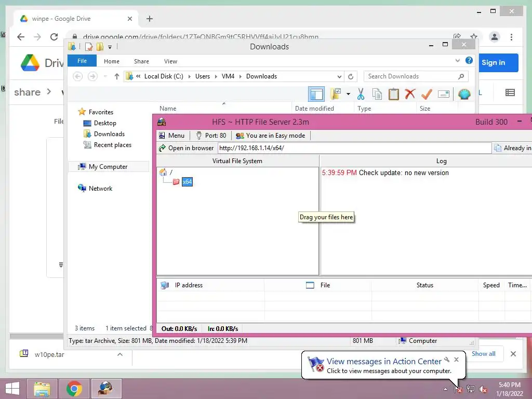Open the File tab in Downloads window

tap(82, 61)
